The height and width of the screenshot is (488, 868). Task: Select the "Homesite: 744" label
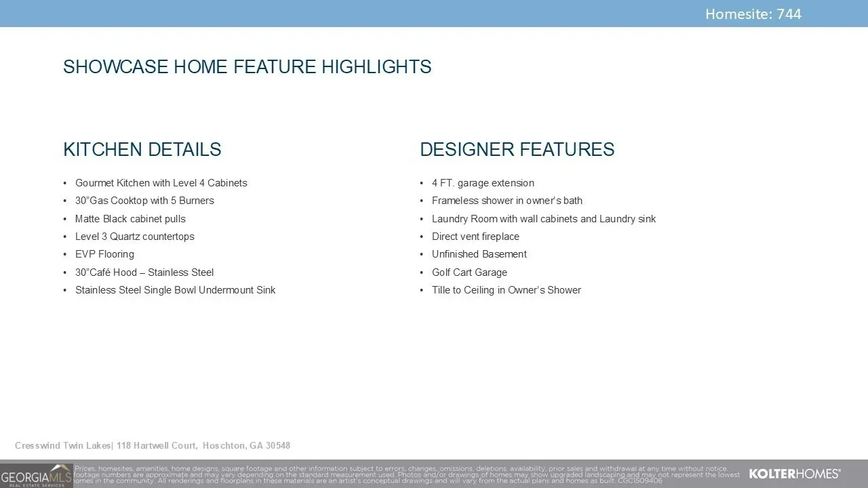point(753,14)
